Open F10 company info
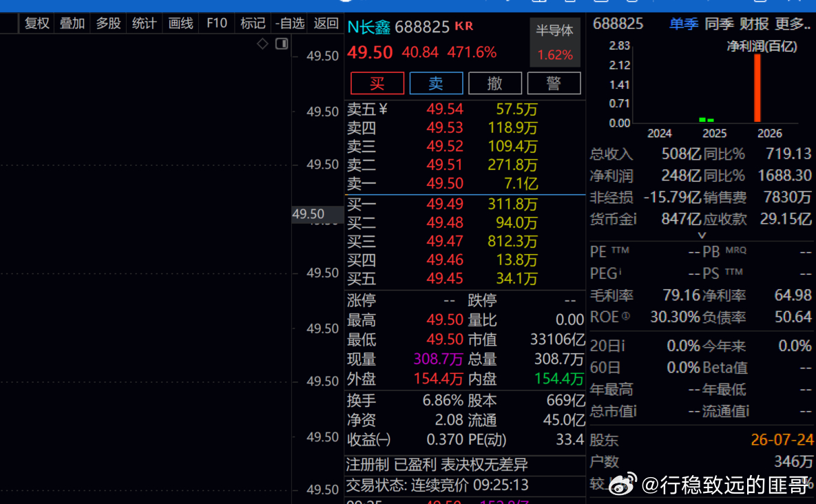 216,23
